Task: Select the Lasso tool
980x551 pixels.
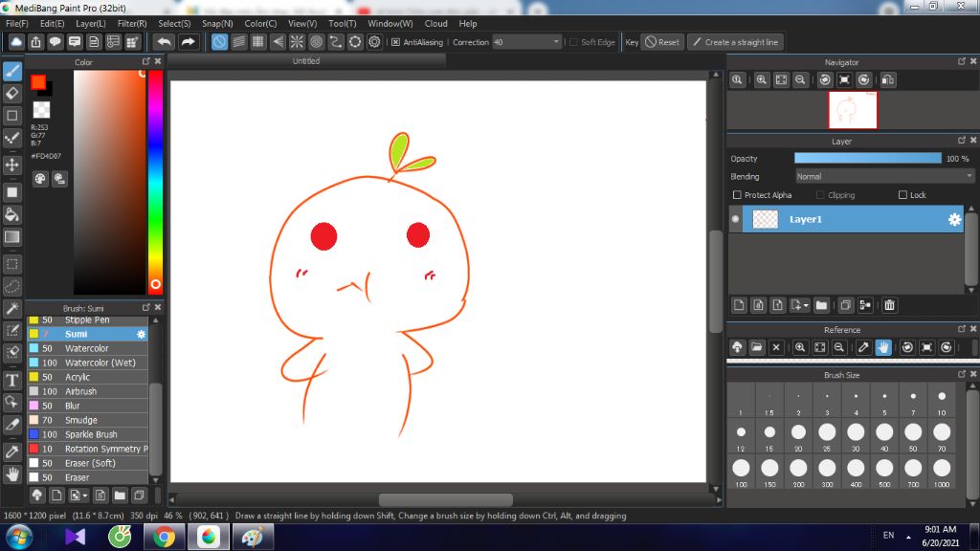Action: point(11,287)
